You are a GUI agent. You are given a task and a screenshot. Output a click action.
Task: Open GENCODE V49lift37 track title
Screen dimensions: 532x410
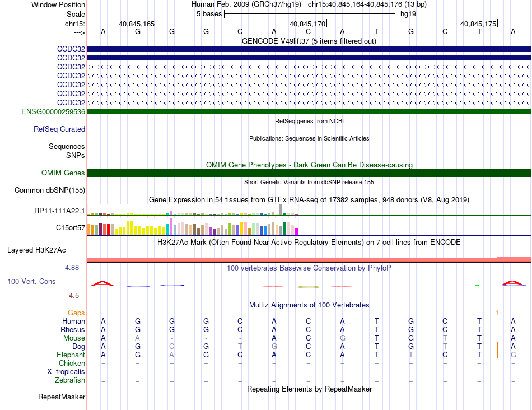[x=309, y=41]
